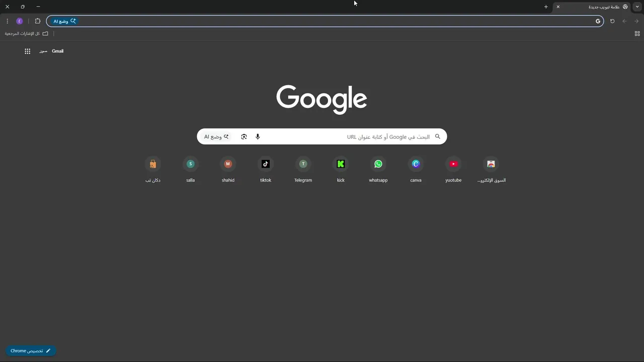Open the tab search dropdown arrow
The image size is (644, 362).
coord(637,7)
